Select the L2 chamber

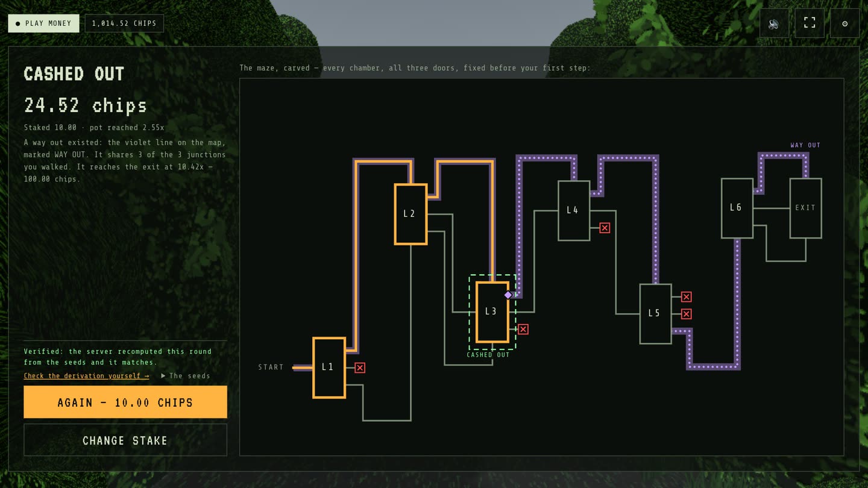point(410,214)
